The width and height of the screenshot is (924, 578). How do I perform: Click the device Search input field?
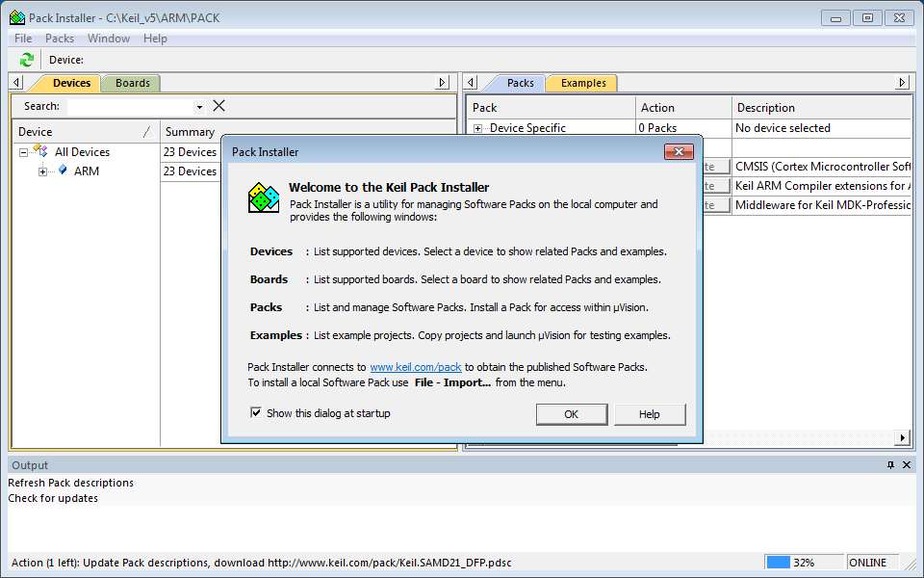click(x=131, y=107)
